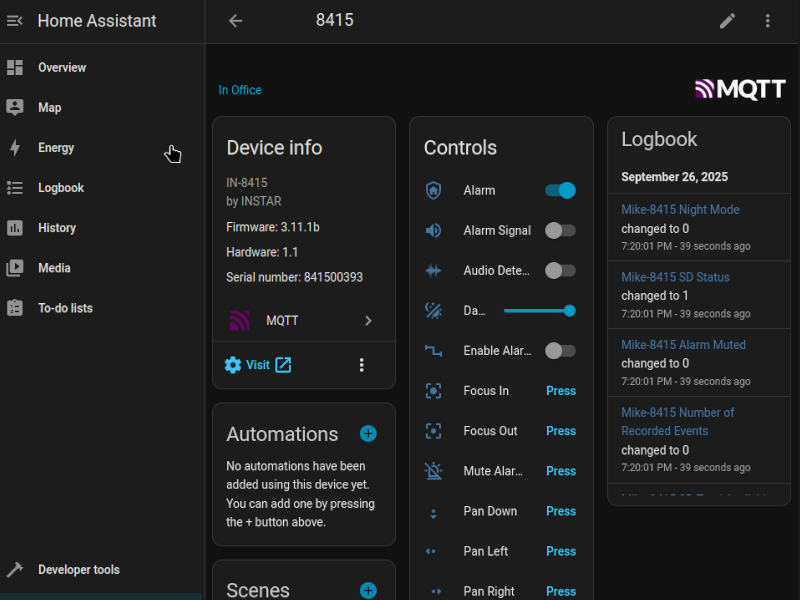Click the MQTT logo at top right

(740, 89)
